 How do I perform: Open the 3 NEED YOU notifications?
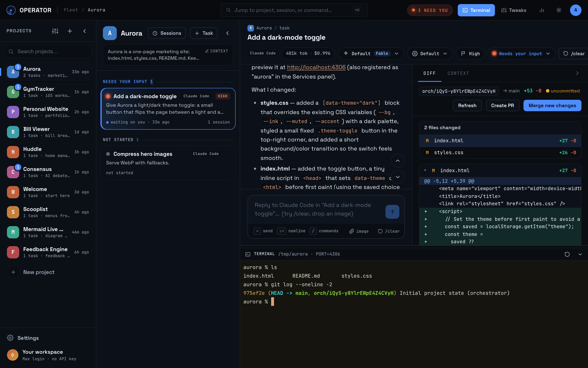[x=430, y=10]
